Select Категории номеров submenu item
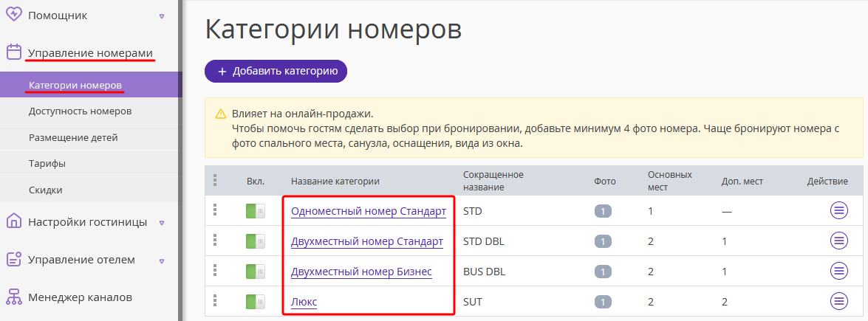This screenshot has width=868, height=321. tap(91, 86)
